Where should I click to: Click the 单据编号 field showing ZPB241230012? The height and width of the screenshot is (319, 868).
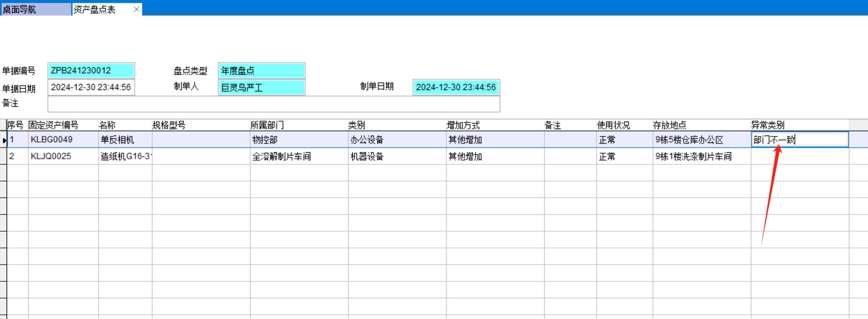[91, 71]
